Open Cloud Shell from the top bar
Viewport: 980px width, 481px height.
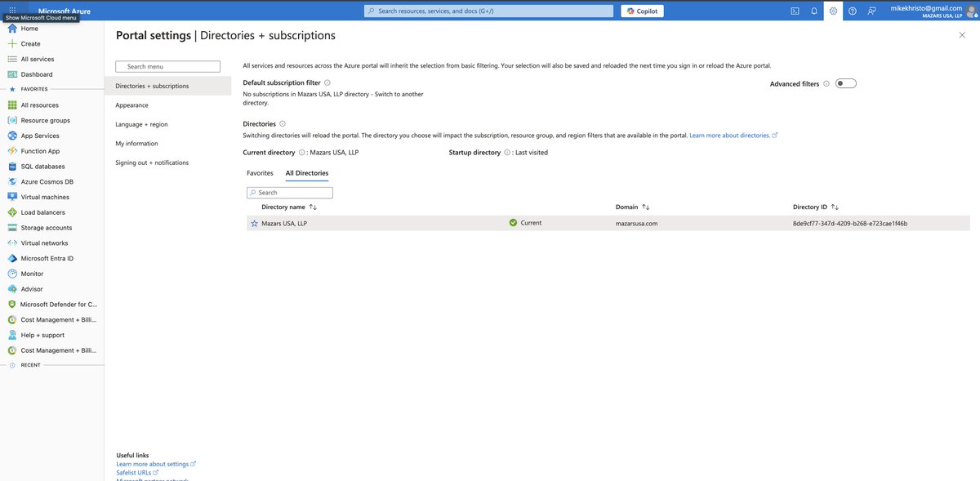point(795,11)
